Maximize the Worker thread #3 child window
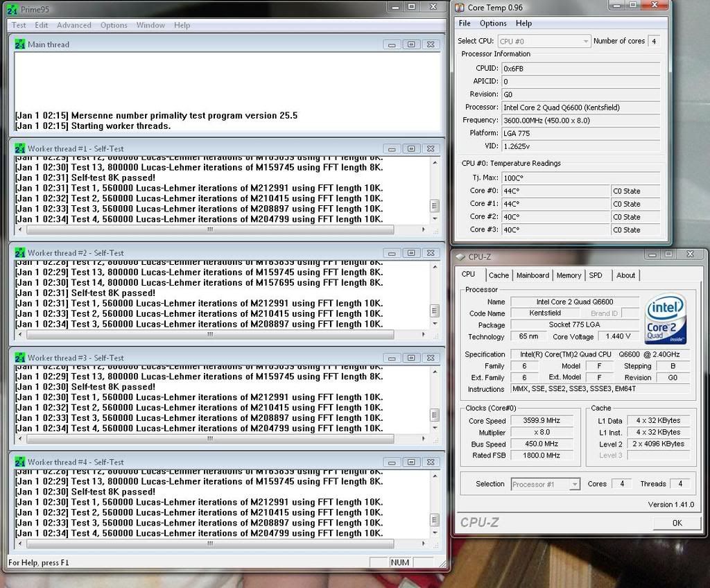 click(411, 358)
